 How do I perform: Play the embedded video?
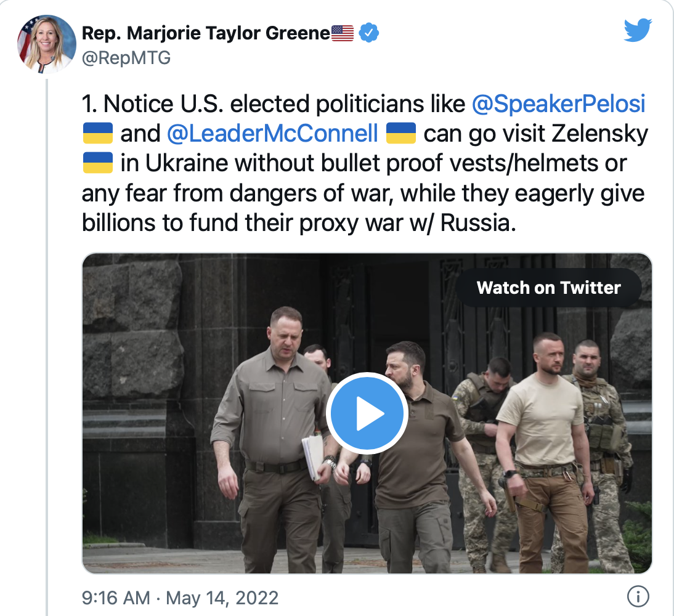coord(367,413)
